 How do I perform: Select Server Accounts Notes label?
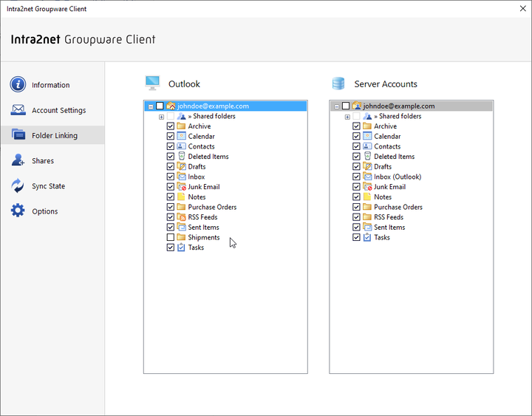point(383,197)
